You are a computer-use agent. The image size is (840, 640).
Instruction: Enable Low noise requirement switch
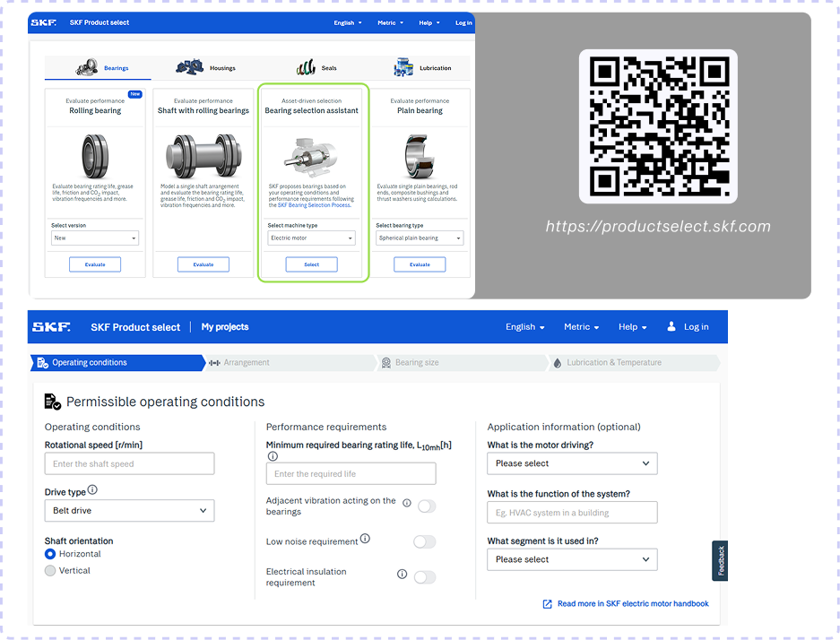click(424, 541)
